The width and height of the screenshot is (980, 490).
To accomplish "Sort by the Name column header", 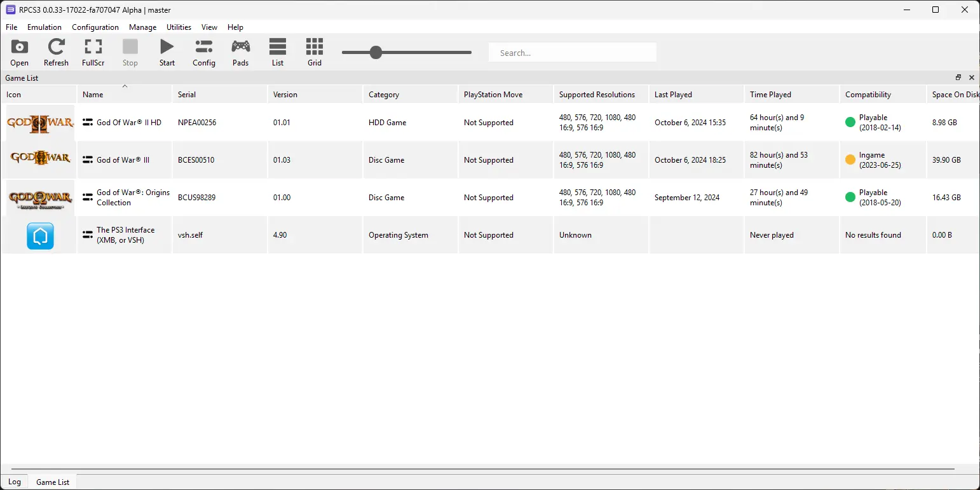I will (125, 94).
